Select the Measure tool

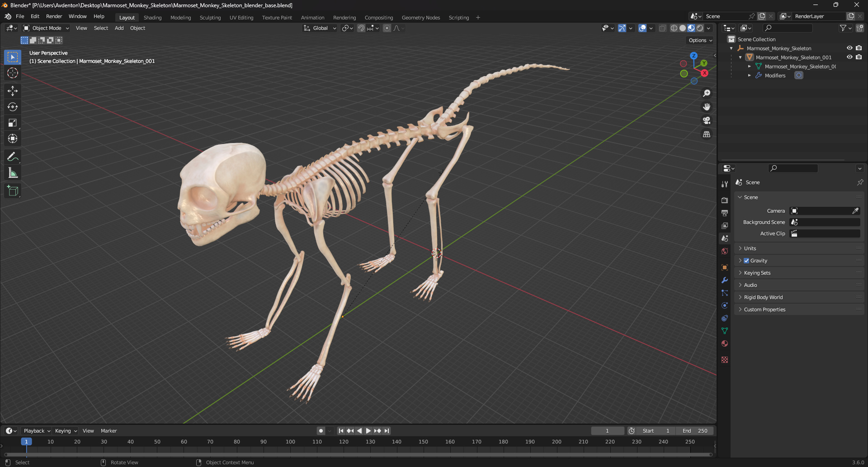click(x=13, y=172)
